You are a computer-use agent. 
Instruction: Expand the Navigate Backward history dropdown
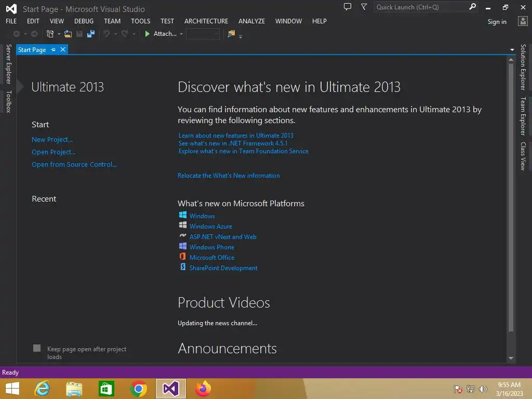(25, 34)
